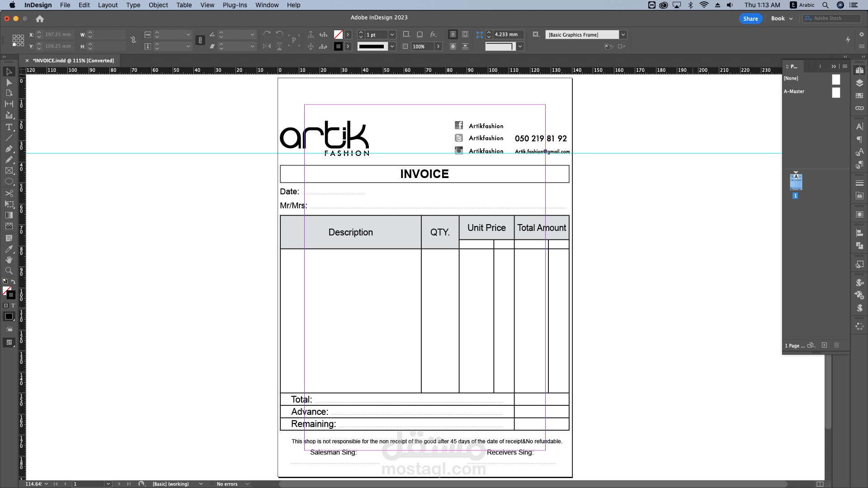Open the stroke weight dropdown

pos(392,35)
